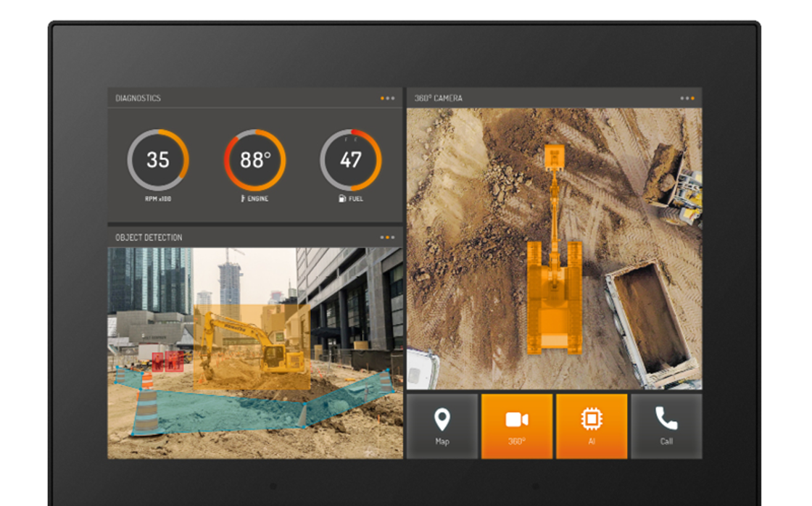Select the red-highlighted detected workers
Image resolution: width=812 pixels, height=506 pixels.
coord(168,360)
